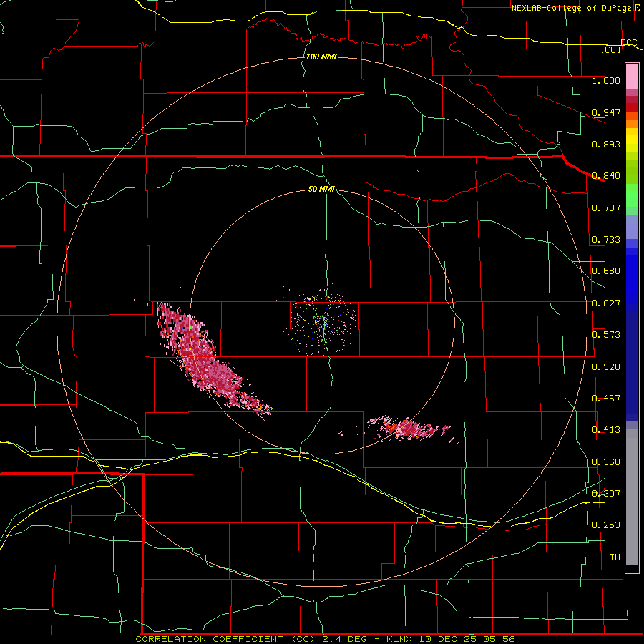Select the 0.733 scale label

click(x=606, y=240)
